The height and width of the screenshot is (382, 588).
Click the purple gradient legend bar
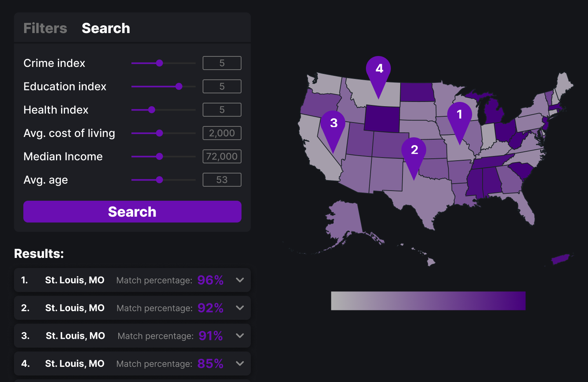click(x=428, y=301)
